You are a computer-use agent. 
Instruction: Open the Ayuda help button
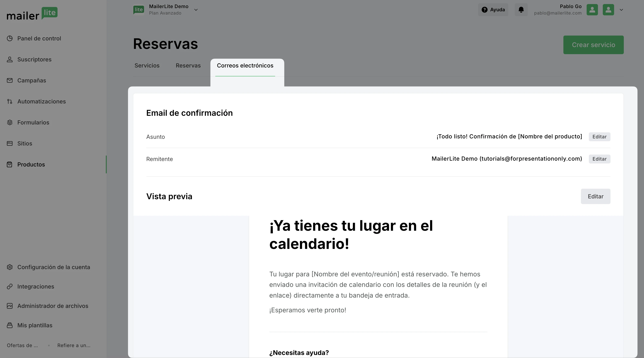coord(493,10)
